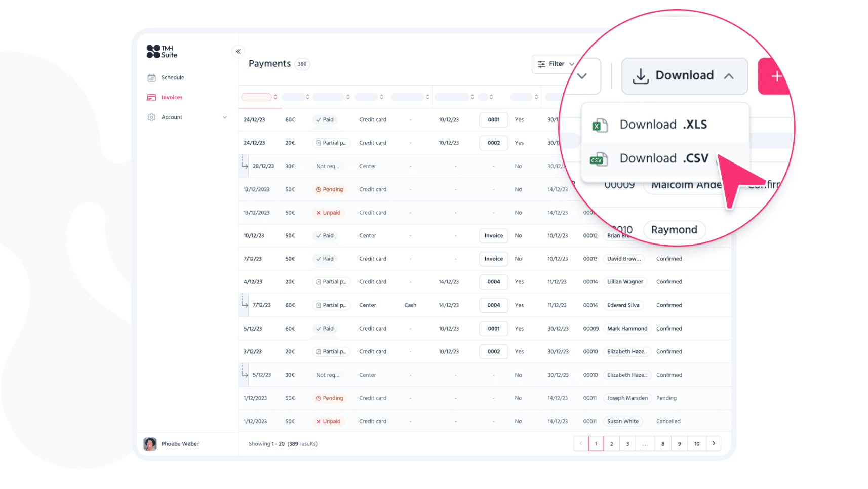Choose Download .XLS from the dropdown
The width and height of the screenshot is (868, 489).
pyautogui.click(x=665, y=125)
